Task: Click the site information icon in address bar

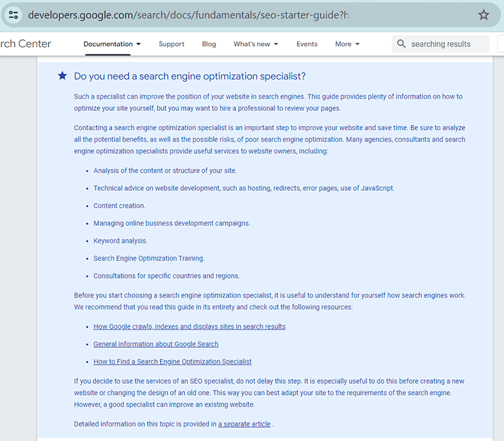Action: click(x=13, y=14)
